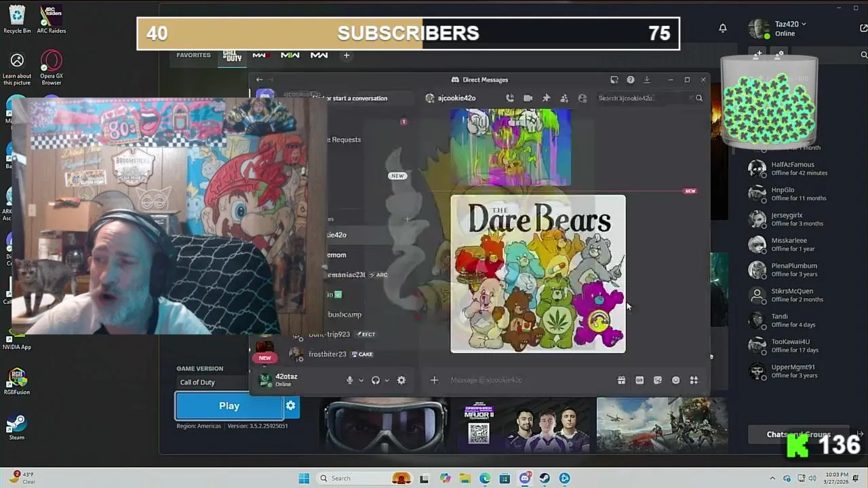Start a video call in Discord

(x=528, y=98)
